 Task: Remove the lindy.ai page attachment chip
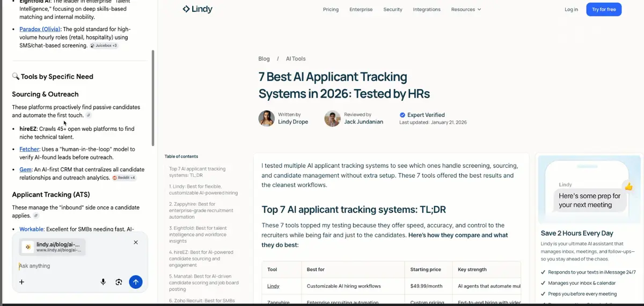tap(136, 242)
